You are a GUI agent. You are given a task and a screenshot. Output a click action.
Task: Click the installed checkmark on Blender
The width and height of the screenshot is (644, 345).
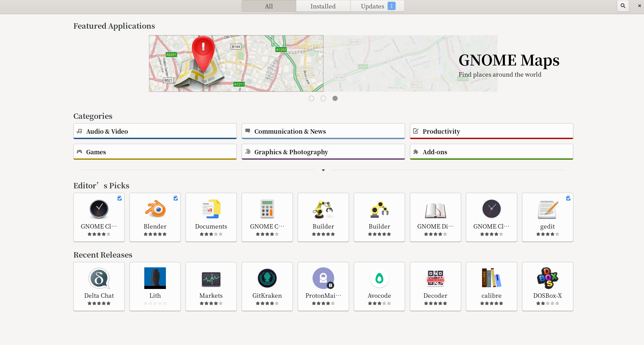click(176, 198)
